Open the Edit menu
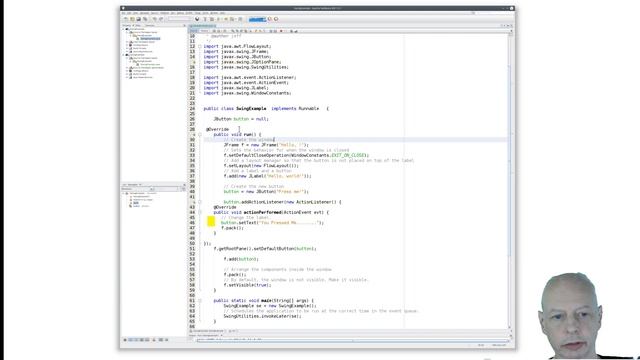This screenshot has height=360, width=640. coord(129,13)
